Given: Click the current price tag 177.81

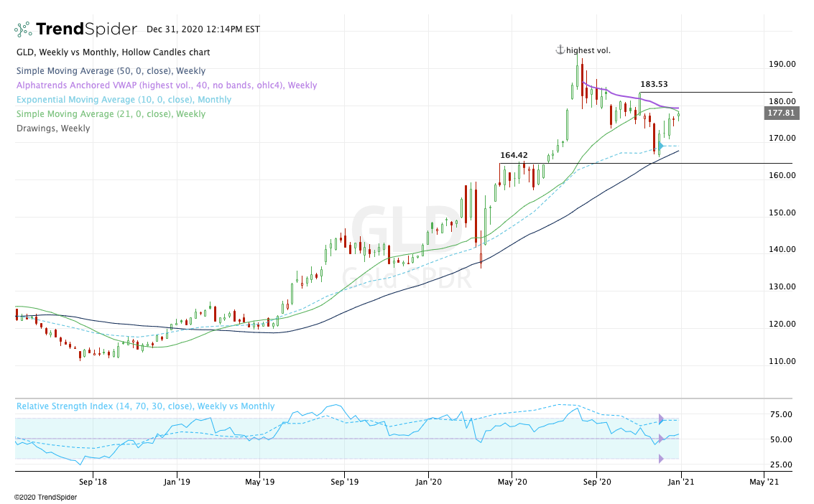Looking at the screenshot, I should [781, 113].
